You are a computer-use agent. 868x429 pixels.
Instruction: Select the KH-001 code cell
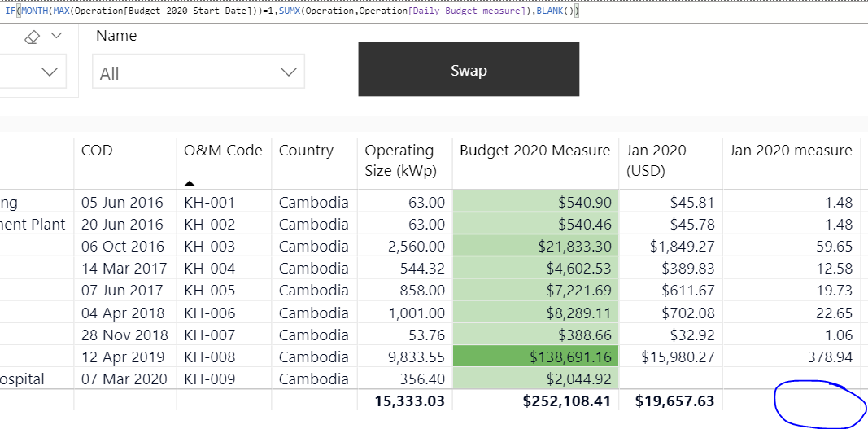[209, 203]
